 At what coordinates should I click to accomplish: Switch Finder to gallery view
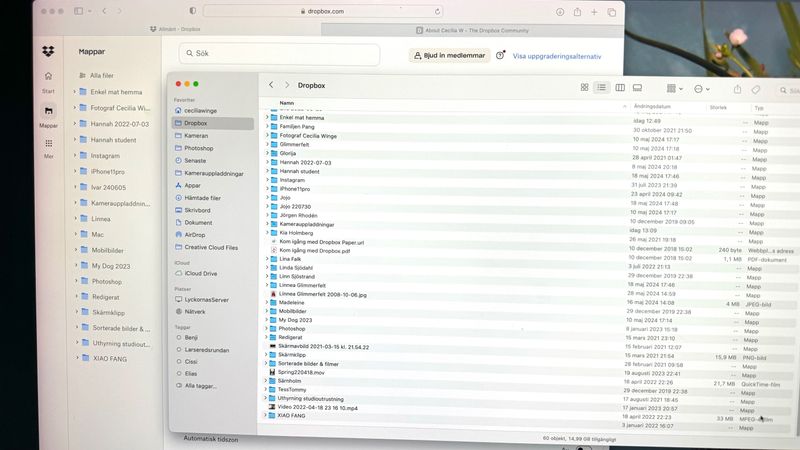638,88
